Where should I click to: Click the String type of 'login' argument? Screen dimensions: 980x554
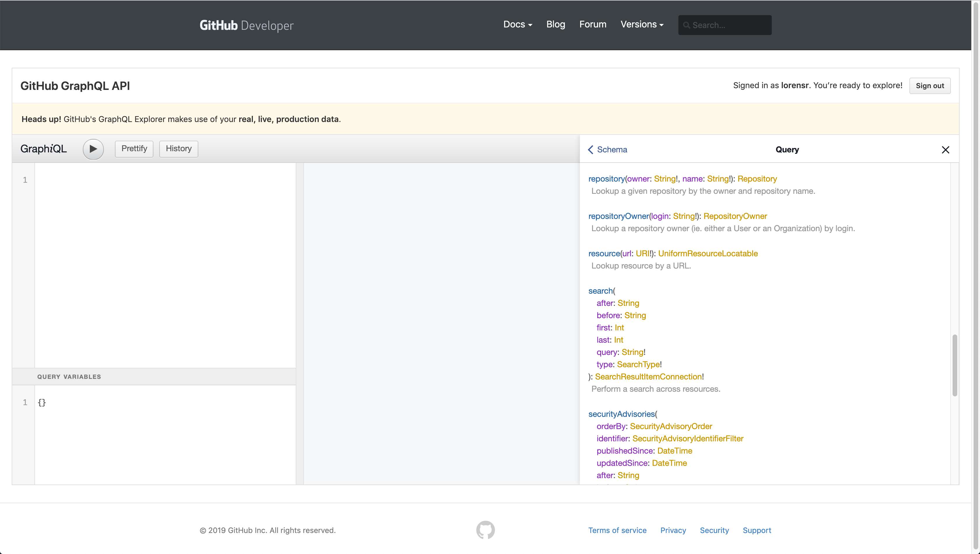[x=684, y=216]
